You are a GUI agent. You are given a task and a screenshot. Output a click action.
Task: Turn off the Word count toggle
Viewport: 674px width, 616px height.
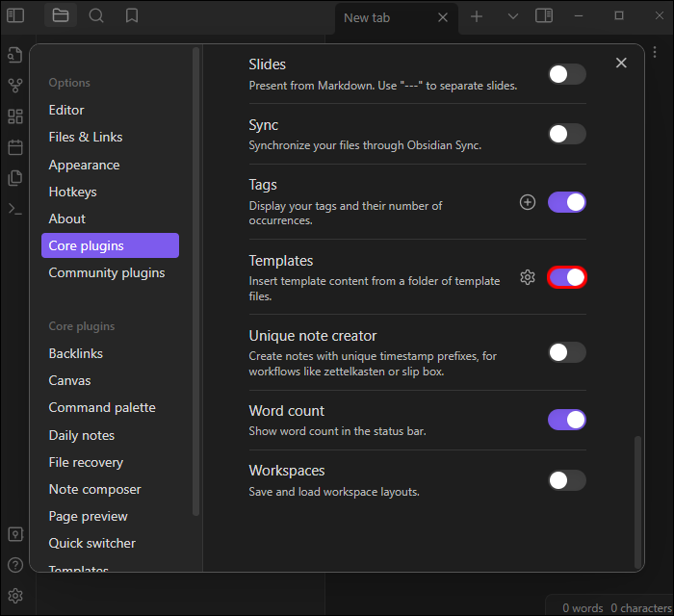567,420
